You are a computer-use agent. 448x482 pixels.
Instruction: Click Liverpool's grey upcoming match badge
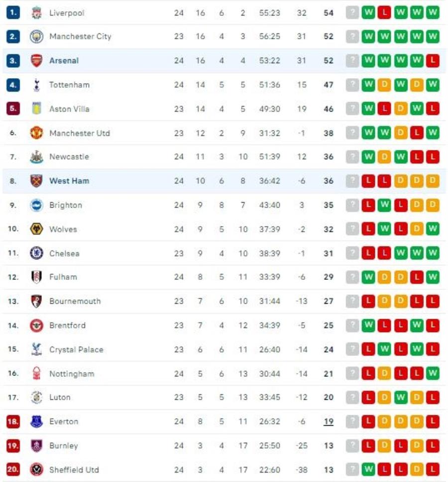[352, 12]
